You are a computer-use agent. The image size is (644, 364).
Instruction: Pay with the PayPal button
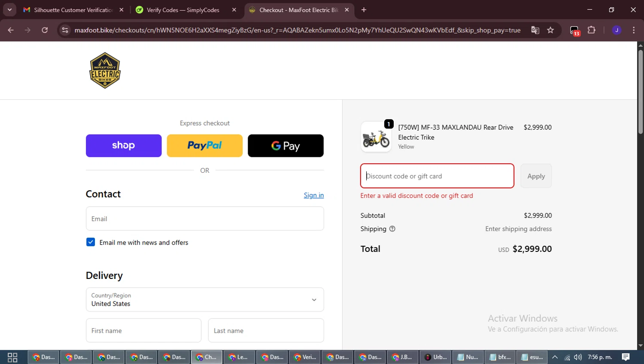[205, 146]
